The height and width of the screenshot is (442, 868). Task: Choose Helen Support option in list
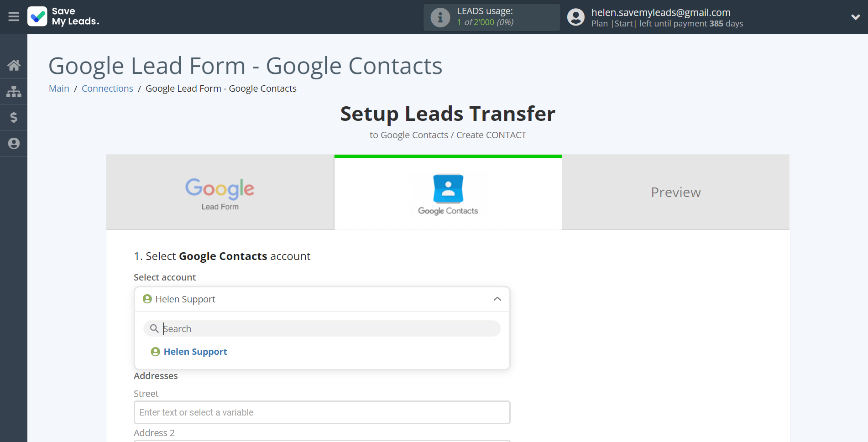click(195, 352)
